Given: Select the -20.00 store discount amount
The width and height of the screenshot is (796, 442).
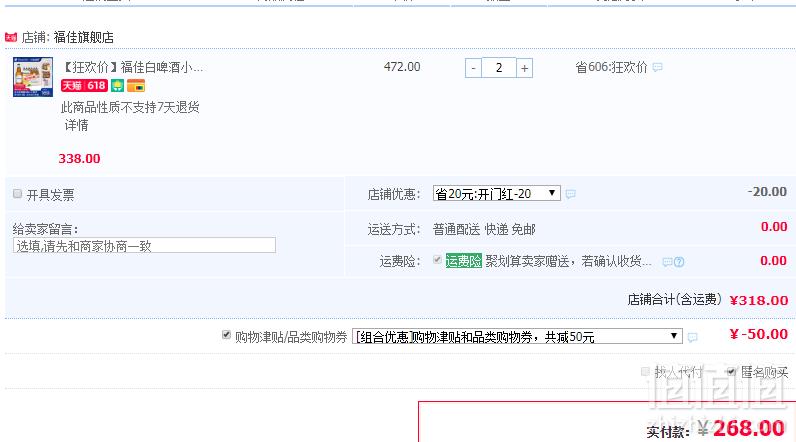Looking at the screenshot, I should click(x=767, y=192).
